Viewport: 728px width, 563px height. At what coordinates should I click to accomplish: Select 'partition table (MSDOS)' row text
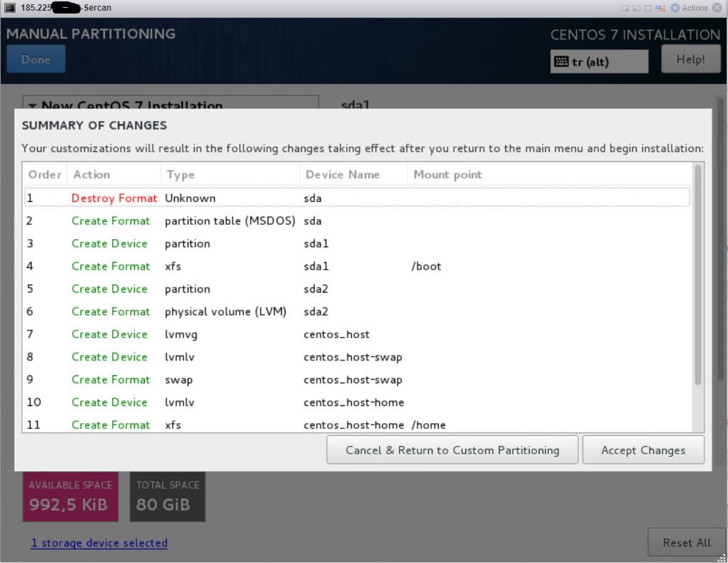pos(230,221)
